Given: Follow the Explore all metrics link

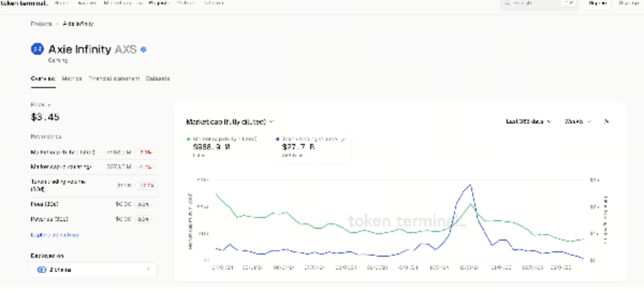Looking at the screenshot, I should (55, 235).
